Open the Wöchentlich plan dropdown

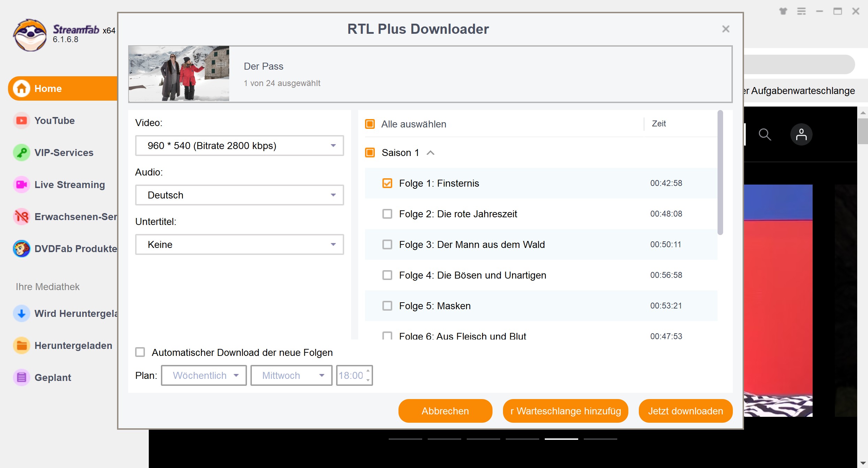point(204,375)
